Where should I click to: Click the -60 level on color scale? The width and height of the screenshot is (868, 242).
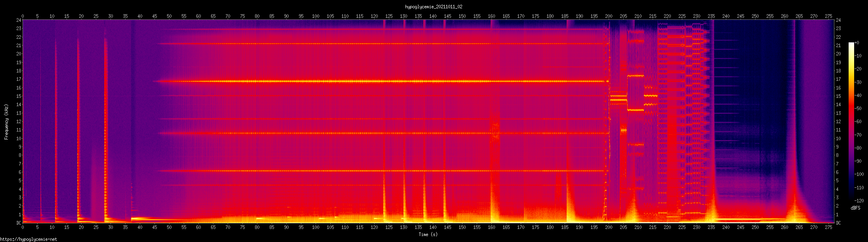click(858, 122)
